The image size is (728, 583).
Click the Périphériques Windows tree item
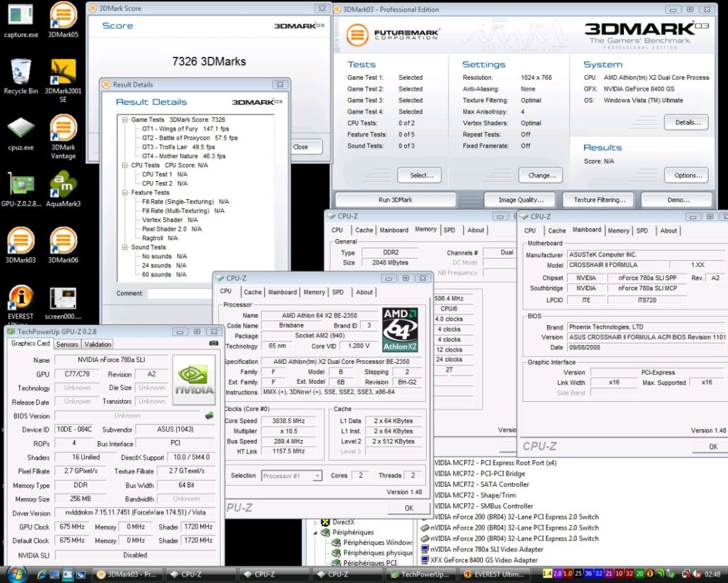point(377,542)
